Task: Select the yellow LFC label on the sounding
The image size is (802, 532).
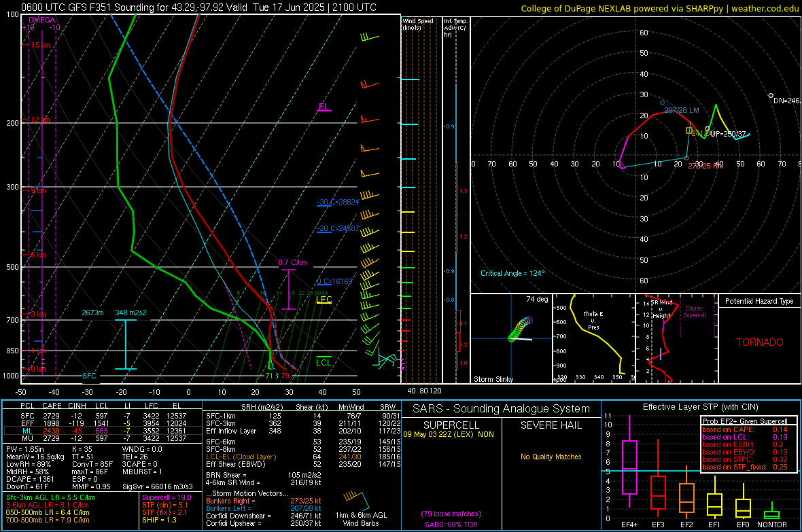Action: click(324, 299)
